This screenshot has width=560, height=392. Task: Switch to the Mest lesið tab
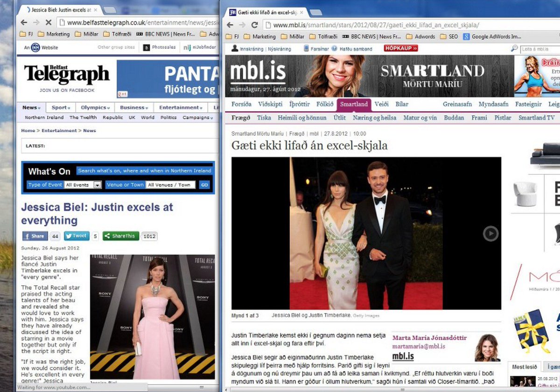[x=525, y=367]
